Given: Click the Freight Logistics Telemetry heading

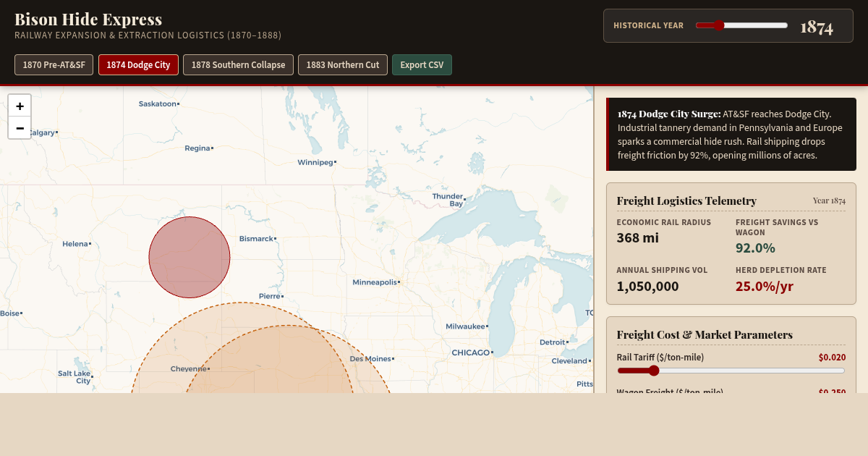Looking at the screenshot, I should point(686,200).
